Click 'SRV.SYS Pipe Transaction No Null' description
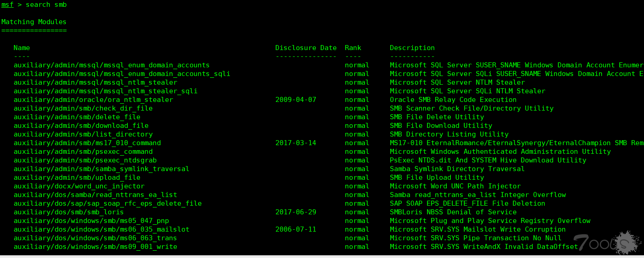Image resolution: width=644 pixels, height=258 pixels. pos(476,238)
